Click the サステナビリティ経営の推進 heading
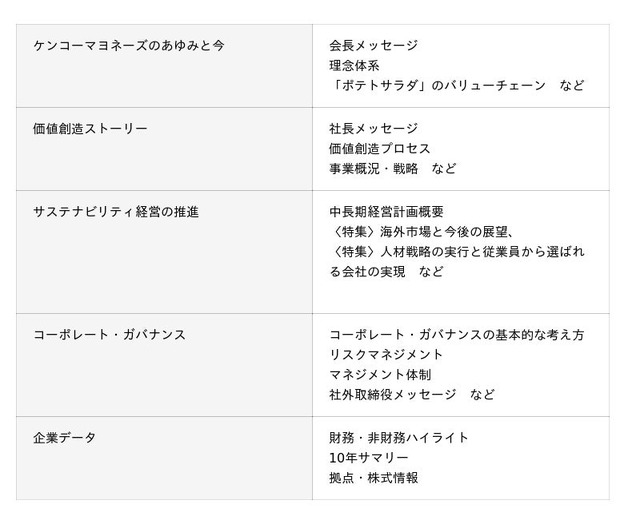Screen dimensions: 640x524 coord(116,212)
